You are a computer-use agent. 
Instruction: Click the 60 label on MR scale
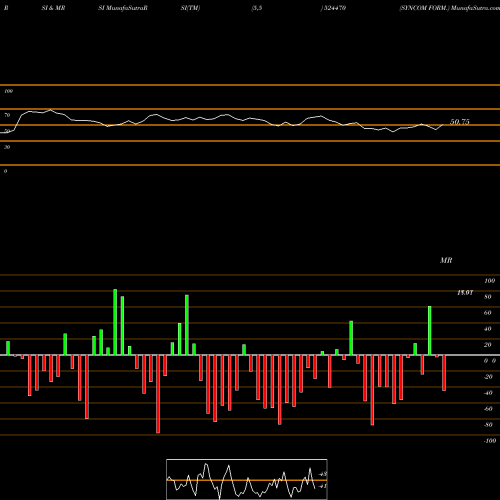[x=488, y=313]
